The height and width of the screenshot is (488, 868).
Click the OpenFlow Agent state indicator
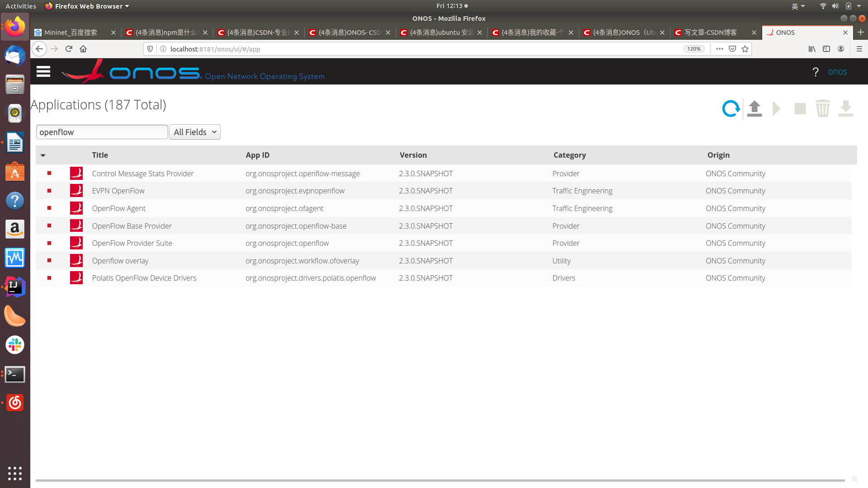(49, 208)
